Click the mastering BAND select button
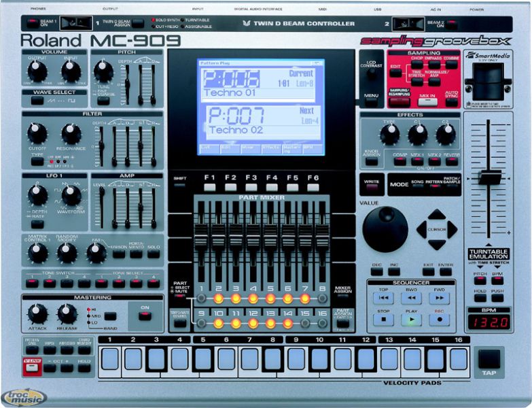The height and width of the screenshot is (408, 532). [111, 316]
